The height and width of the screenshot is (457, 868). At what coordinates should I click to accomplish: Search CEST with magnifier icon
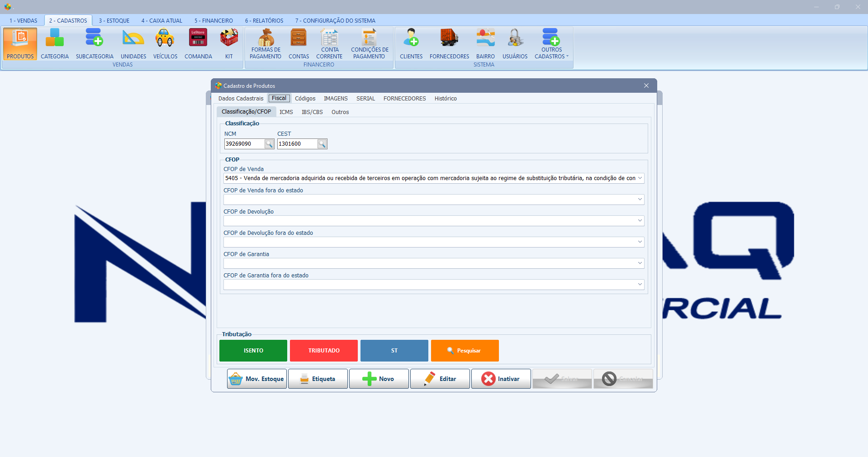322,144
